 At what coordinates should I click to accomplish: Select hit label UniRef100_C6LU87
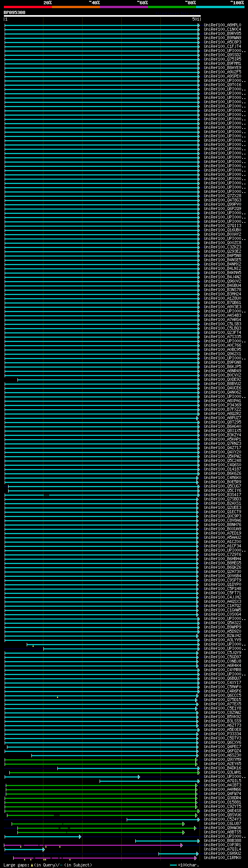point(222,823)
